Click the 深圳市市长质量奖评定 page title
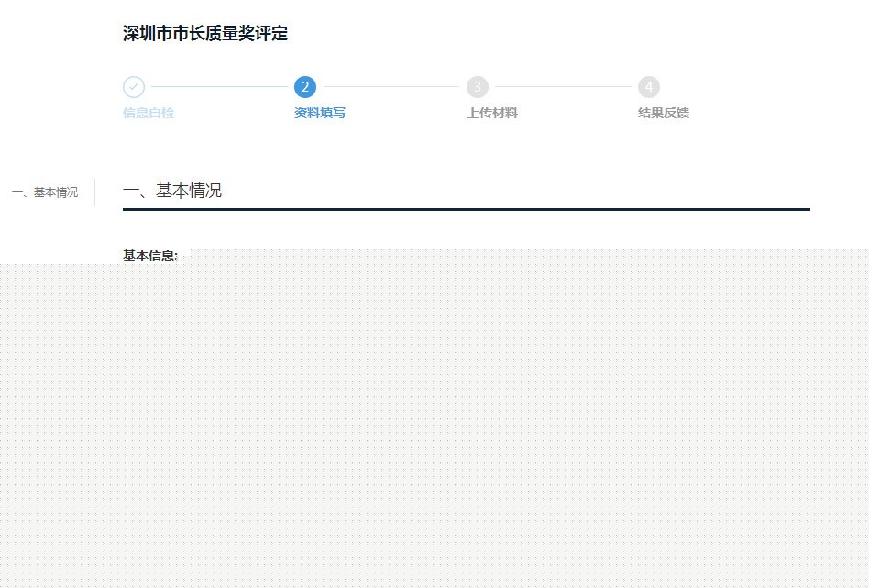Viewport: 869px width, 588px height. (205, 33)
